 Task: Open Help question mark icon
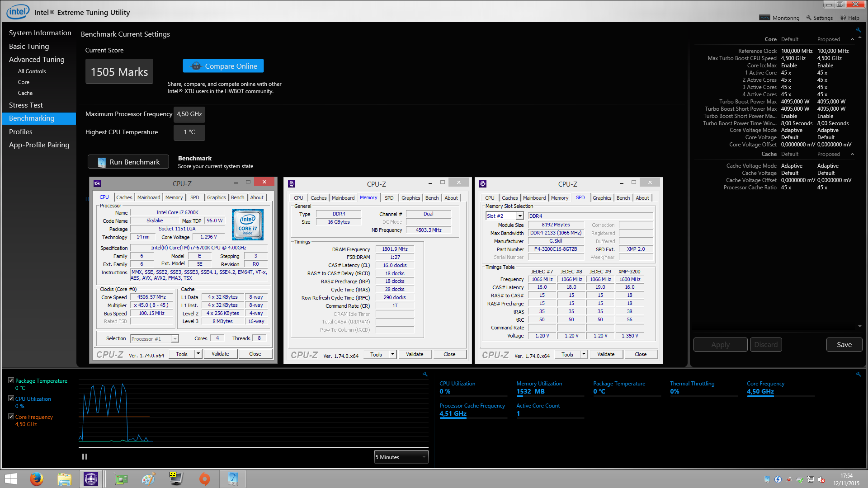(843, 18)
